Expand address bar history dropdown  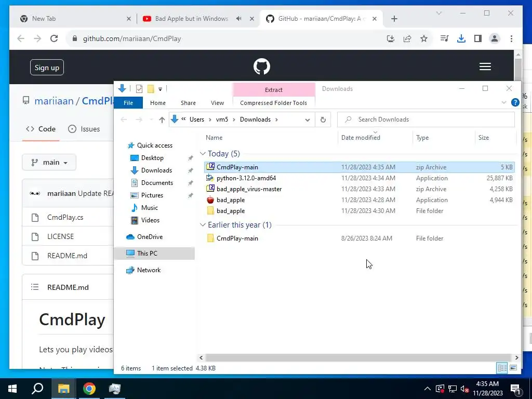point(308,120)
